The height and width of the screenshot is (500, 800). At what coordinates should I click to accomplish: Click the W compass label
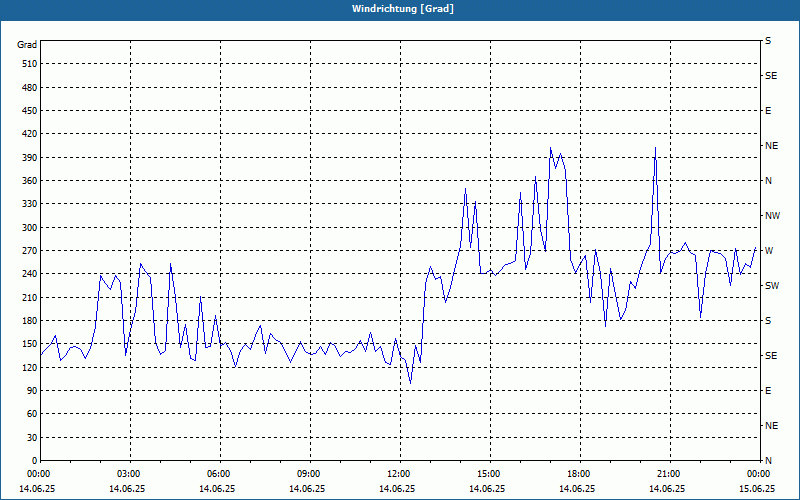pos(769,251)
